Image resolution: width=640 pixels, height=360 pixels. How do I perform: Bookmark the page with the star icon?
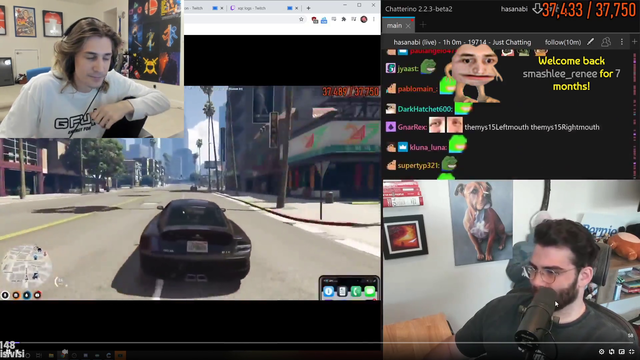[301, 19]
